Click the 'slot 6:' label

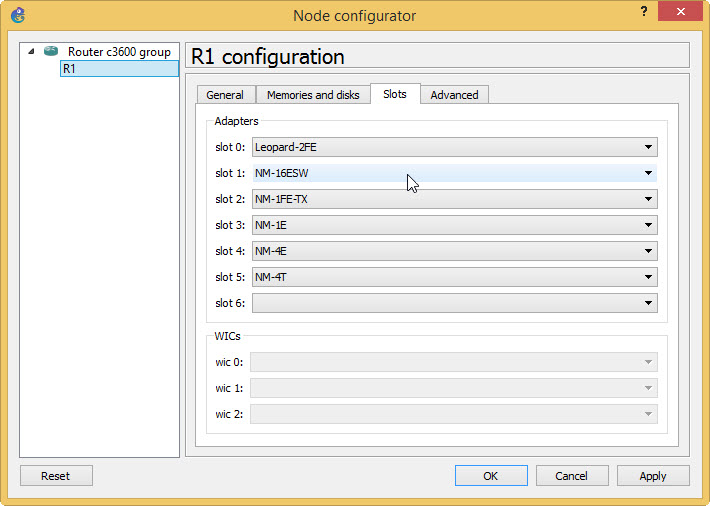(x=230, y=303)
